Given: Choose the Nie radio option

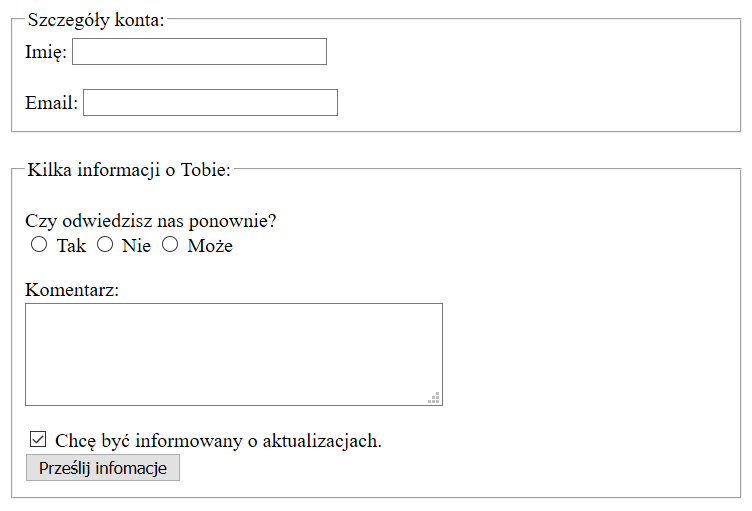Looking at the screenshot, I should click(105, 244).
